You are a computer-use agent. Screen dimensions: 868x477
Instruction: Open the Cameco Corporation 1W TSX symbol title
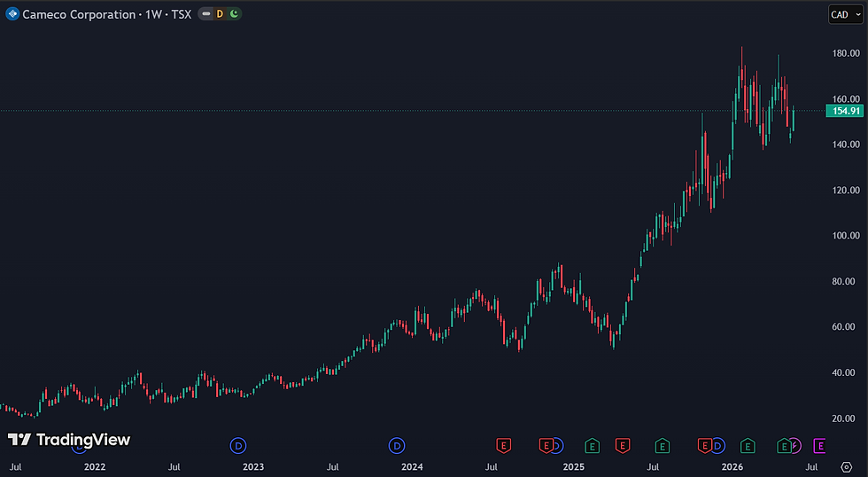click(107, 14)
